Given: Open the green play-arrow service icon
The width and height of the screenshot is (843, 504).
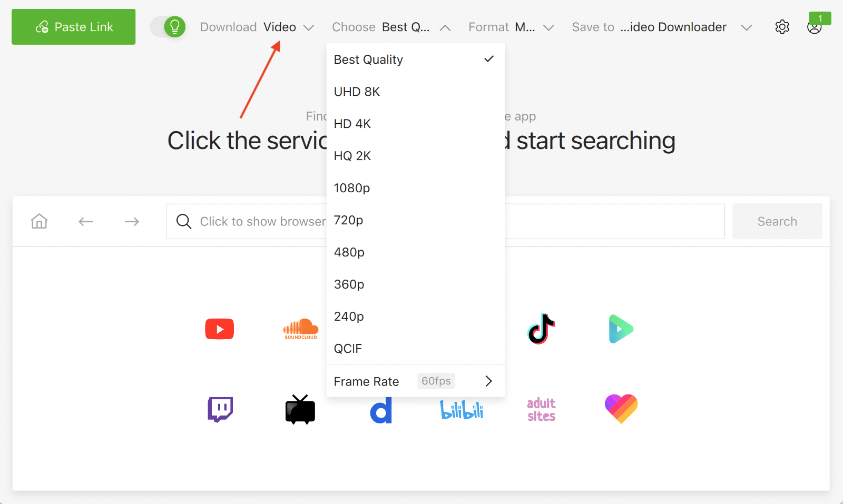Looking at the screenshot, I should tap(621, 329).
